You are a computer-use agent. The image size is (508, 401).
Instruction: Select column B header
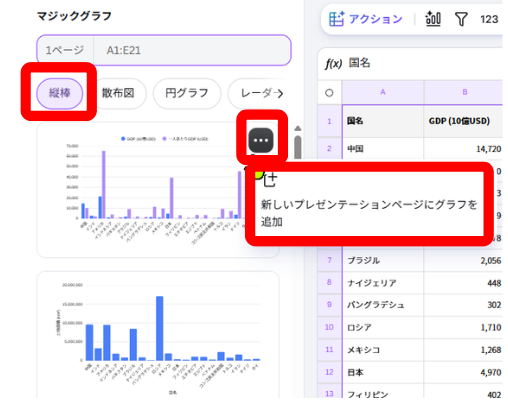coord(464,92)
